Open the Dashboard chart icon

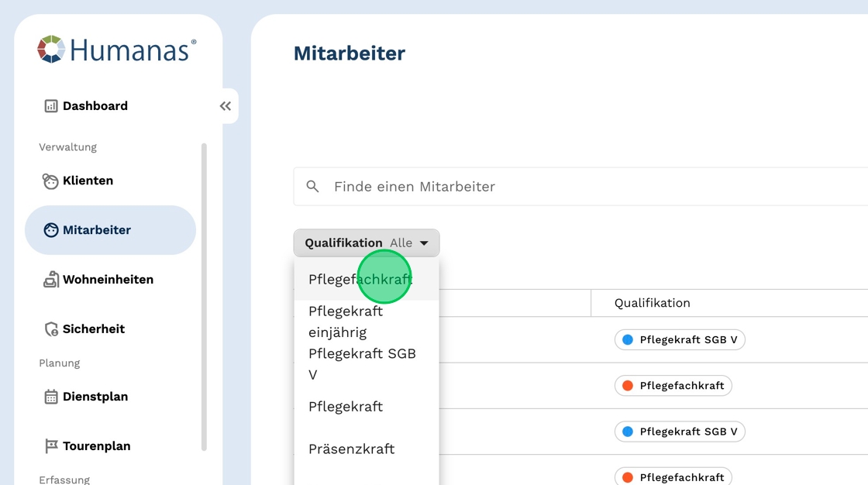click(51, 106)
